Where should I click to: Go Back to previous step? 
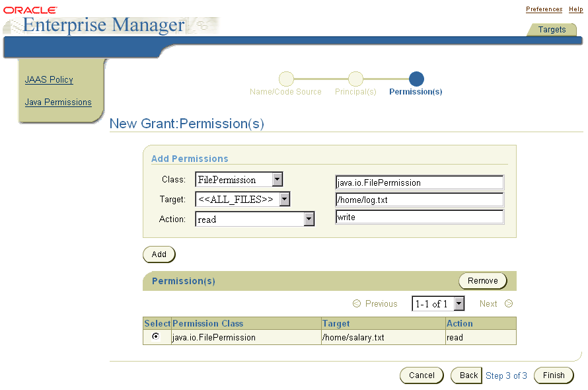pyautogui.click(x=466, y=375)
